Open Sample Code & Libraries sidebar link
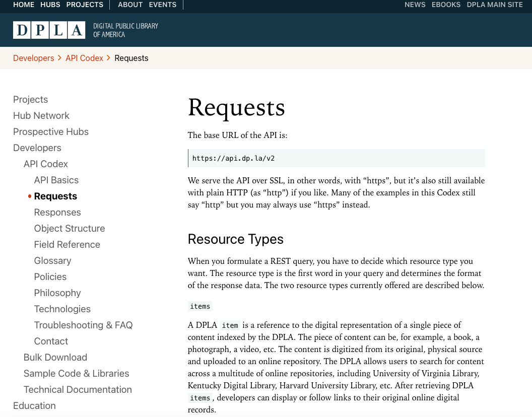Viewport: 532px width, 417px height. click(x=77, y=374)
